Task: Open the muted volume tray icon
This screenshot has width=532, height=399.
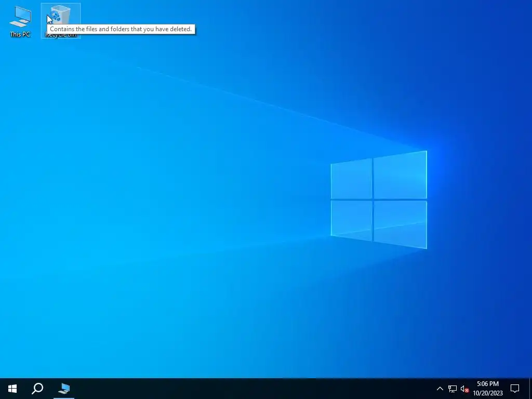Action: click(x=464, y=389)
